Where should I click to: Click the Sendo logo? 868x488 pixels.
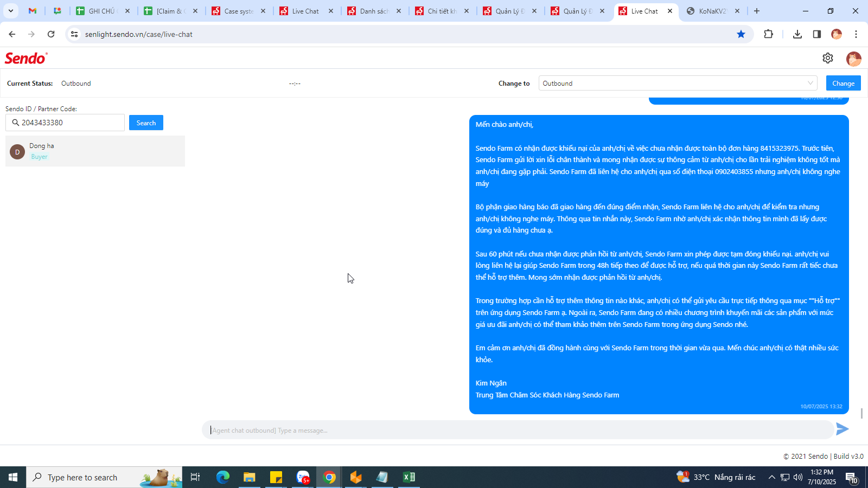click(x=26, y=58)
